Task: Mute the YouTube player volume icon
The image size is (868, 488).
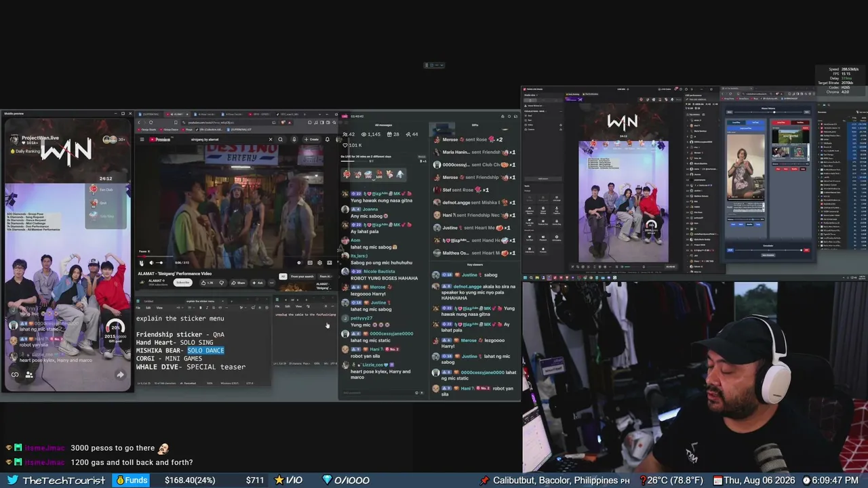Action: point(152,263)
